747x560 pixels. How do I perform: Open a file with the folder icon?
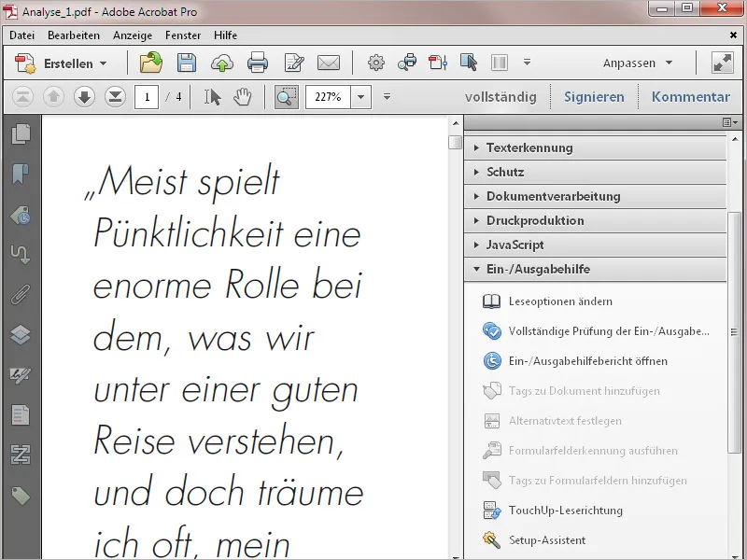[x=151, y=63]
